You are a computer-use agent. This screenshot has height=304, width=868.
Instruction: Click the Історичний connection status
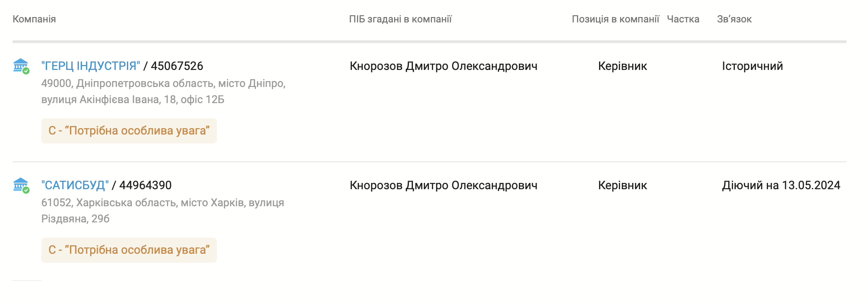[x=752, y=66]
